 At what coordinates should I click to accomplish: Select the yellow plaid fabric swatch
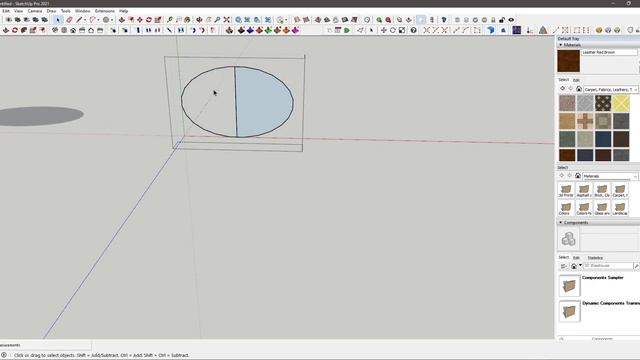click(621, 103)
